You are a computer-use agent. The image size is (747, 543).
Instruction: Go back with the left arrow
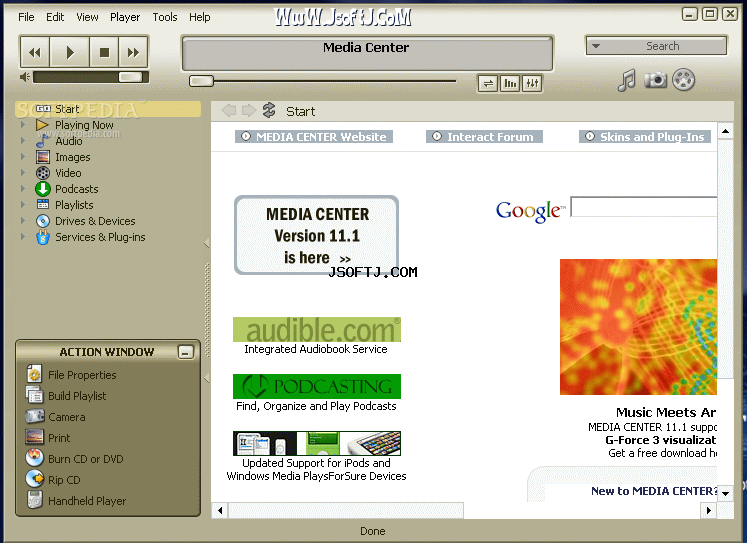coord(229,111)
